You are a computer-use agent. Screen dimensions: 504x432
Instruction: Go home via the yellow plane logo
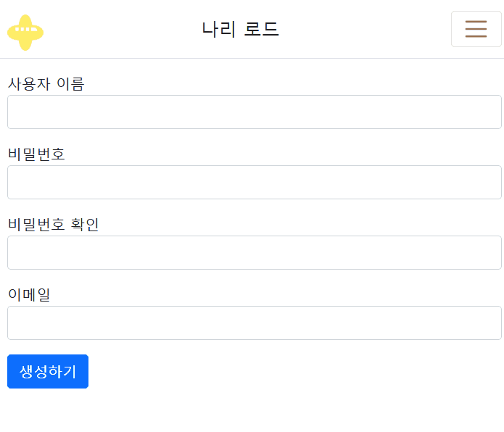(x=25, y=33)
